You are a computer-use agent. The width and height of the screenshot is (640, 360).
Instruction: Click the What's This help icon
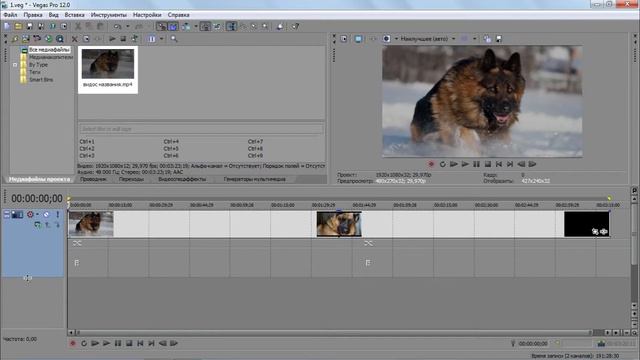click(295, 27)
